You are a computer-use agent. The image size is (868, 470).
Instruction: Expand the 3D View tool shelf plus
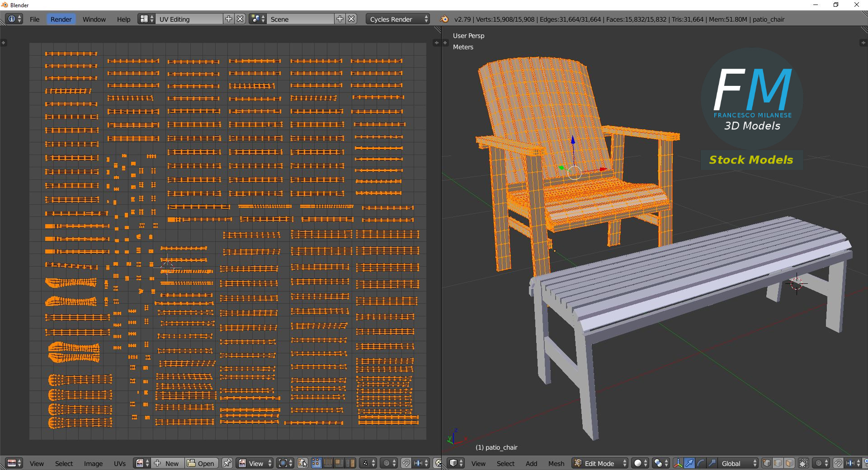[x=445, y=42]
